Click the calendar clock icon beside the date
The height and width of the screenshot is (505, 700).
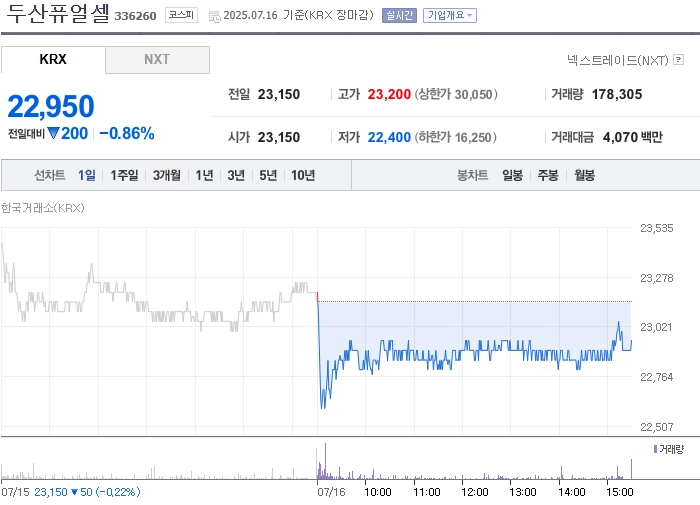click(215, 17)
